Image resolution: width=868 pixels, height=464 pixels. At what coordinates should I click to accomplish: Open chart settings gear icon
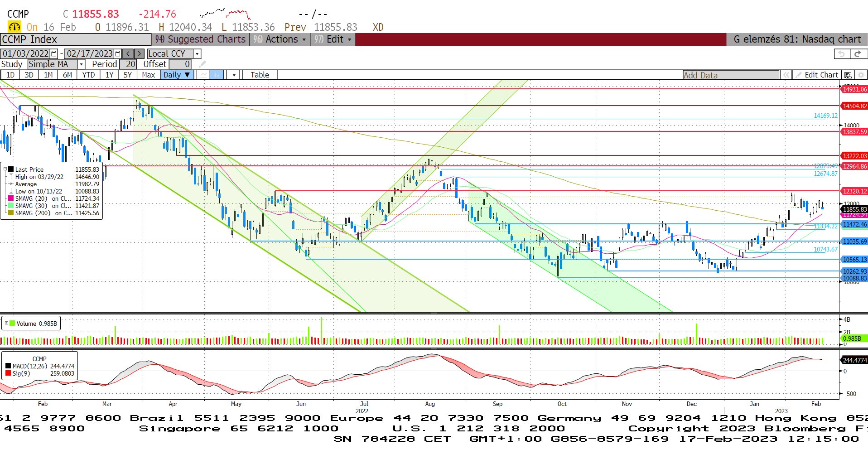pyautogui.click(x=861, y=75)
